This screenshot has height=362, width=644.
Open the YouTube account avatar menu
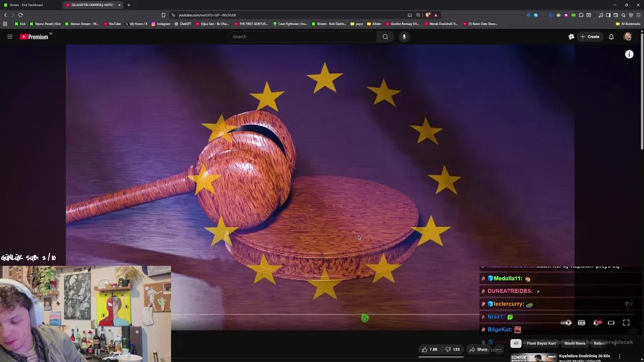(x=627, y=37)
